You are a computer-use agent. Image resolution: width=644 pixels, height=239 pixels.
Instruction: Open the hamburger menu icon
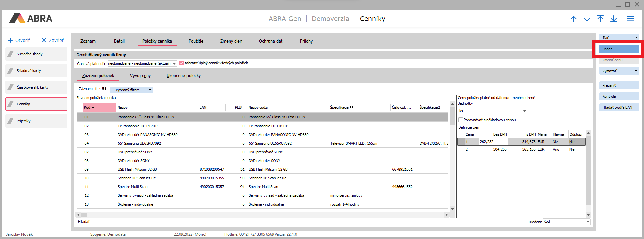(x=631, y=19)
